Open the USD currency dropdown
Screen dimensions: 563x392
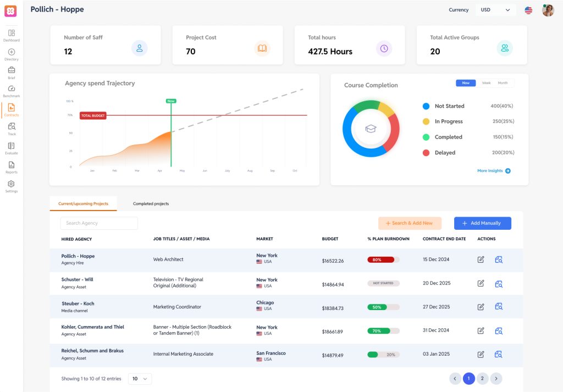coord(495,10)
